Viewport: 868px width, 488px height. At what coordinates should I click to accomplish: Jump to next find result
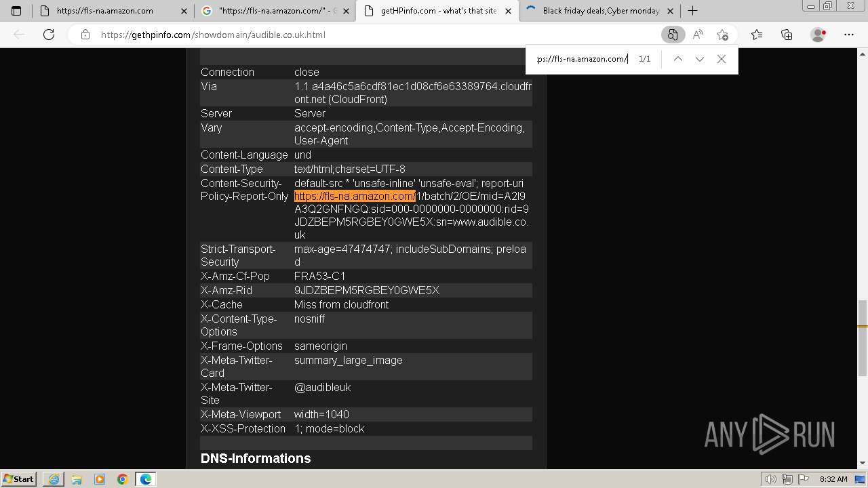(x=699, y=59)
